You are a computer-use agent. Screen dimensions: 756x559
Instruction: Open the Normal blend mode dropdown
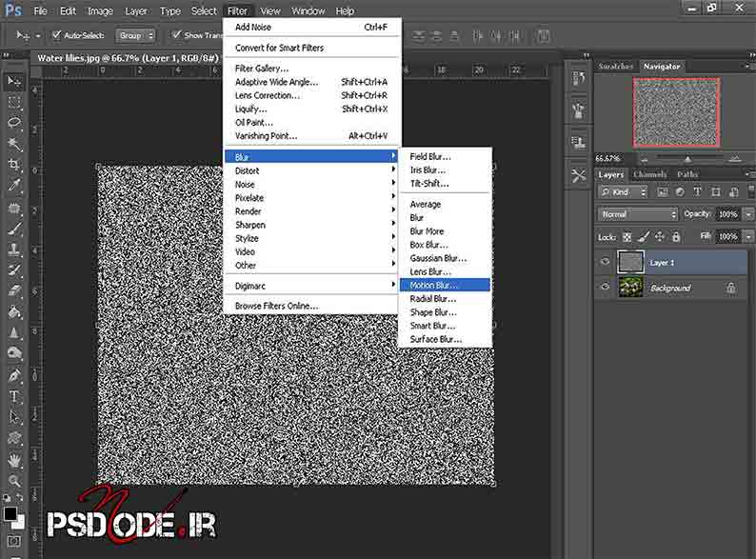coord(637,214)
